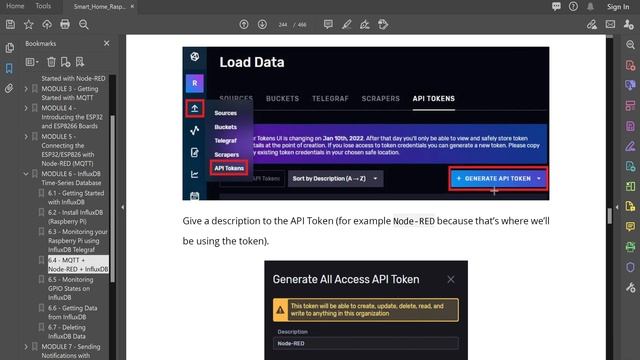The image size is (640, 360).
Task: Open the page thumbnails panel
Action: [x=9, y=48]
